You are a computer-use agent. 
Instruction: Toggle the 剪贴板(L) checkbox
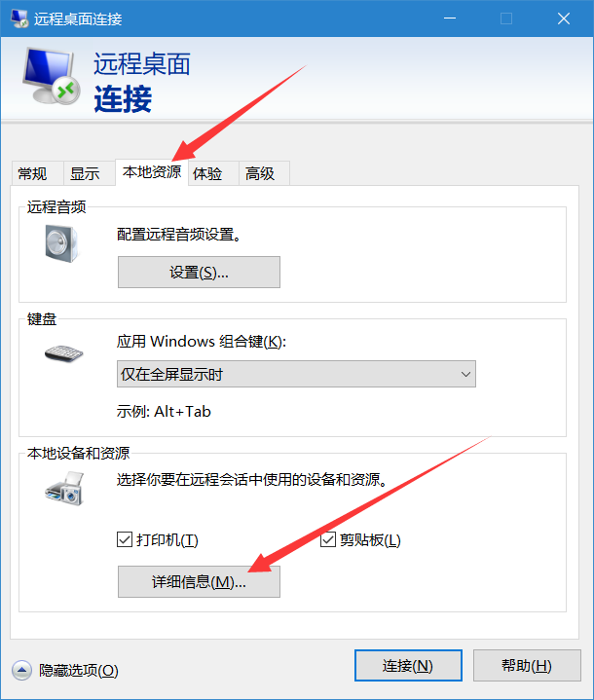coord(328,539)
